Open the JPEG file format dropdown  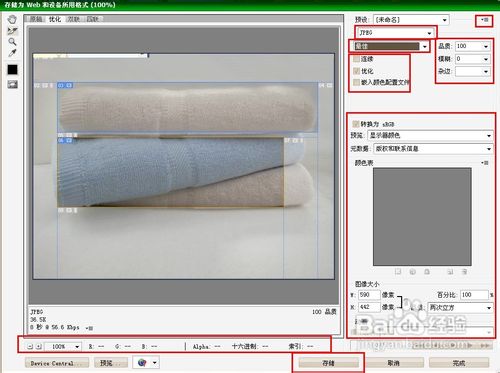[x=396, y=33]
